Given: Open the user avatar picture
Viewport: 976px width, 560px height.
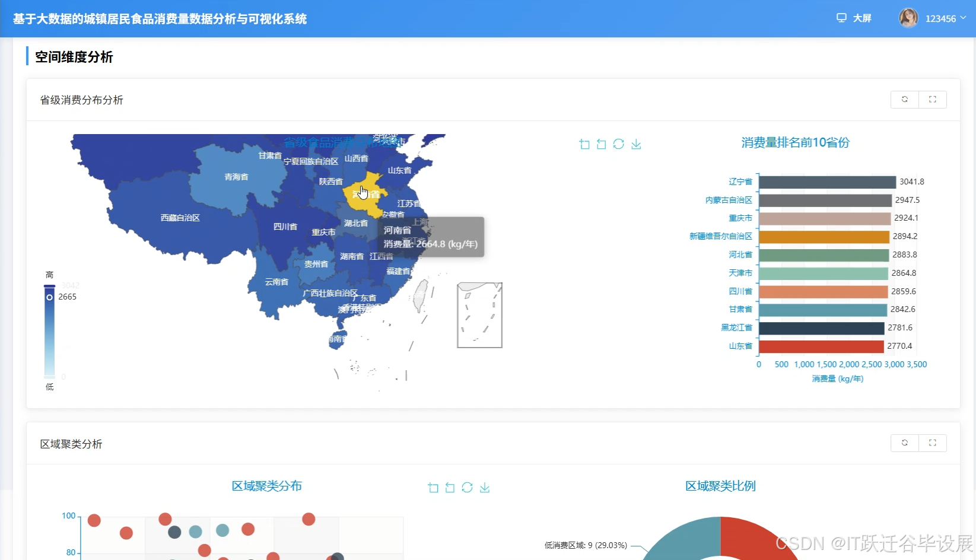Looking at the screenshot, I should tap(908, 18).
